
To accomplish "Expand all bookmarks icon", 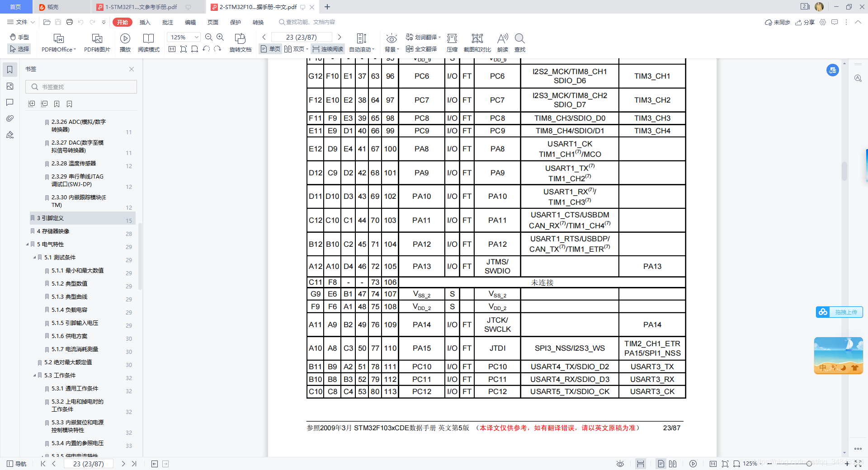I will pyautogui.click(x=32, y=104).
